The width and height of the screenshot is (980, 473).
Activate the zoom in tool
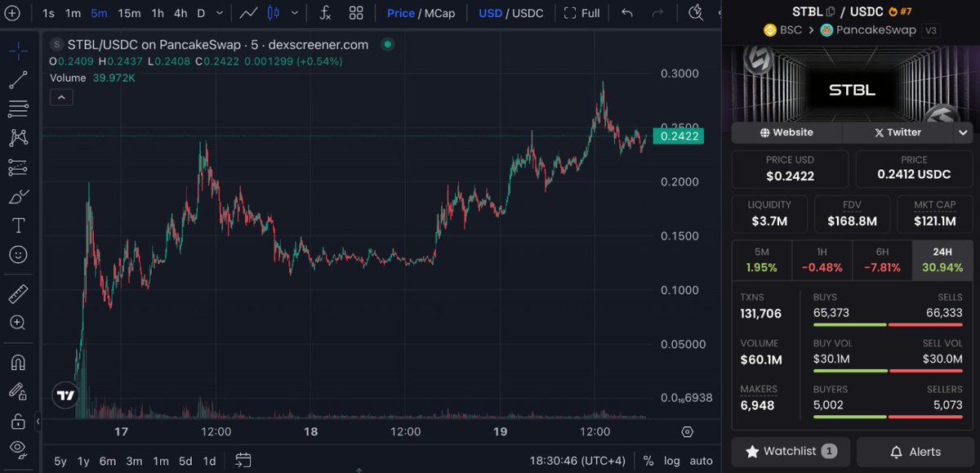tap(18, 323)
